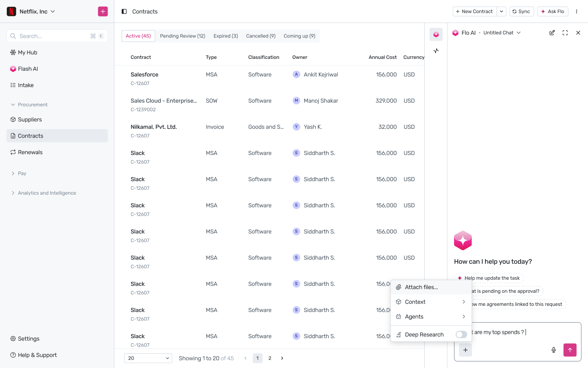Open the Nilkamal, Pvt. Ltd. contract
Screen dimensions: 588x368
pyautogui.click(x=269, y=131)
